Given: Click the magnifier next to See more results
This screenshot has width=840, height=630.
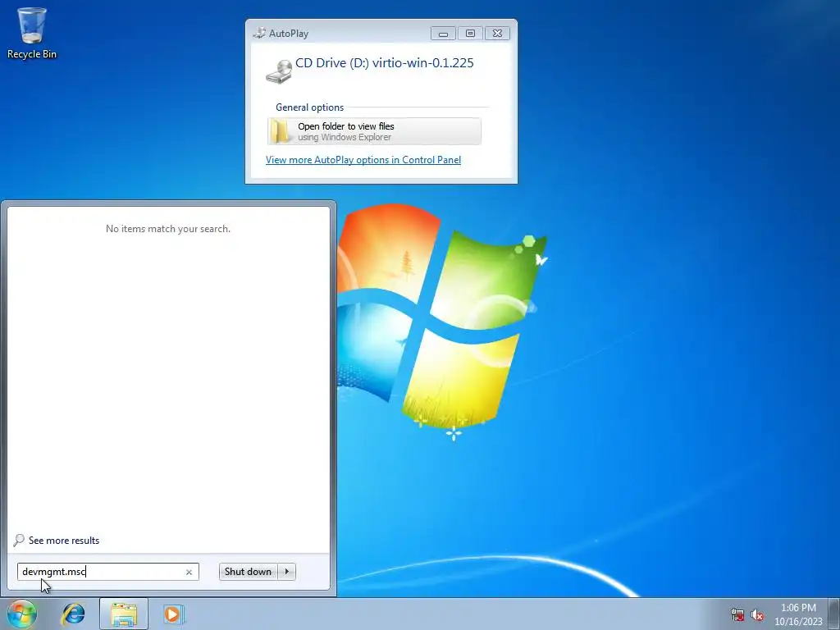Looking at the screenshot, I should (x=19, y=540).
